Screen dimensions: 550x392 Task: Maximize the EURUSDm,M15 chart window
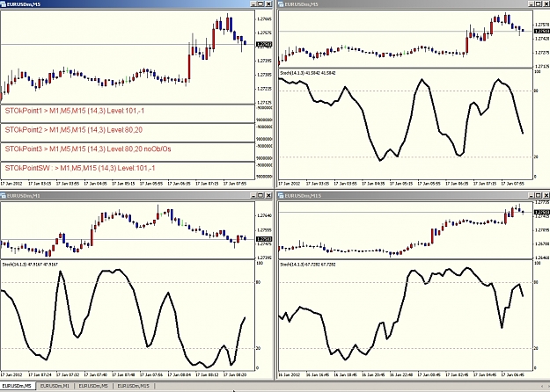point(539,195)
